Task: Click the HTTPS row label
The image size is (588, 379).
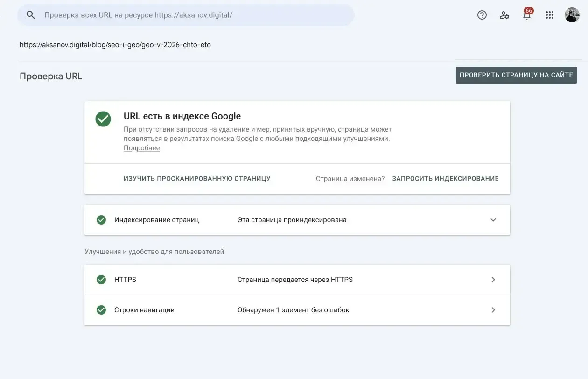Action: pos(126,280)
